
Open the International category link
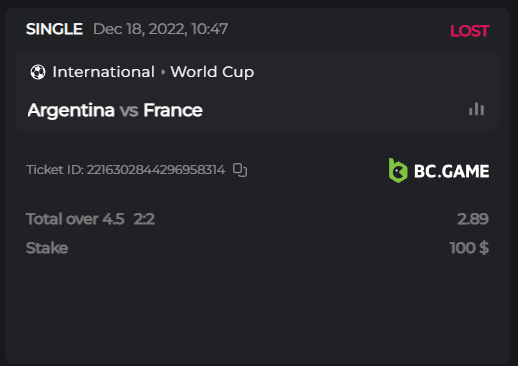(103, 72)
